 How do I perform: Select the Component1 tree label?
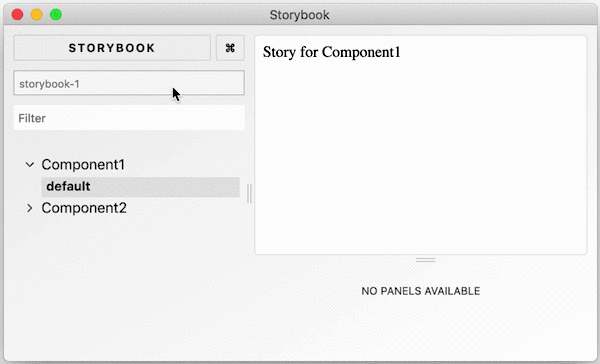[83, 165]
